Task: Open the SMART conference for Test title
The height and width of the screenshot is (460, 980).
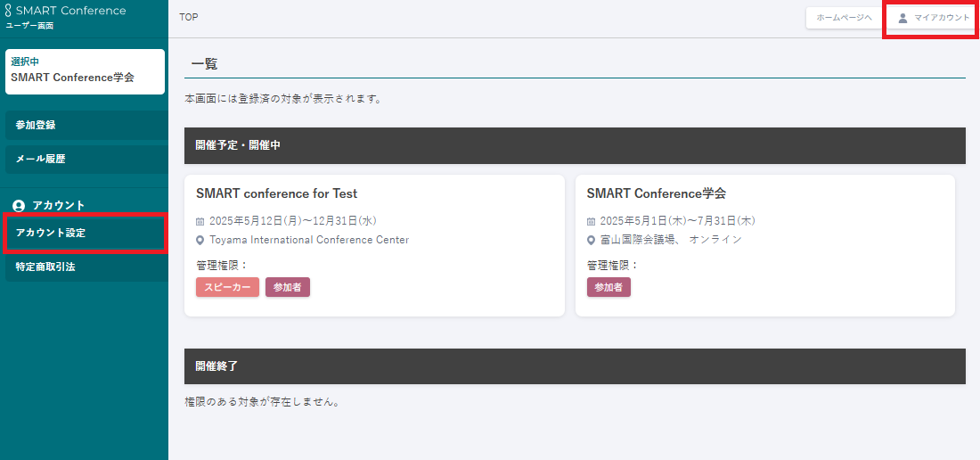Action: (x=276, y=193)
